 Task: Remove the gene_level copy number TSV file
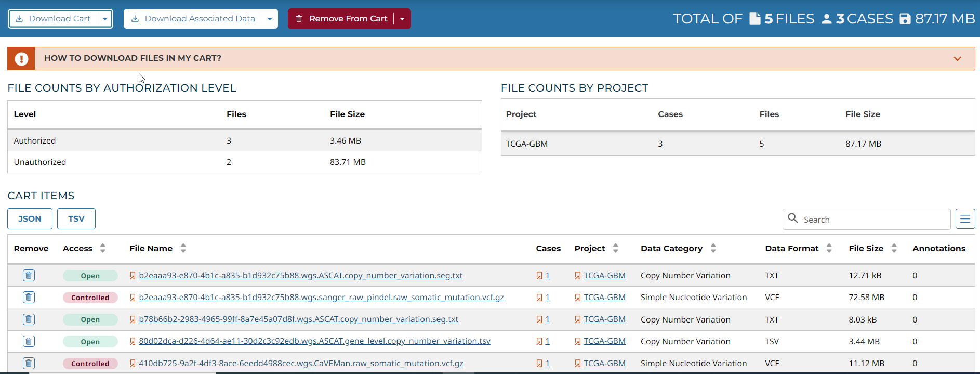[x=29, y=341]
